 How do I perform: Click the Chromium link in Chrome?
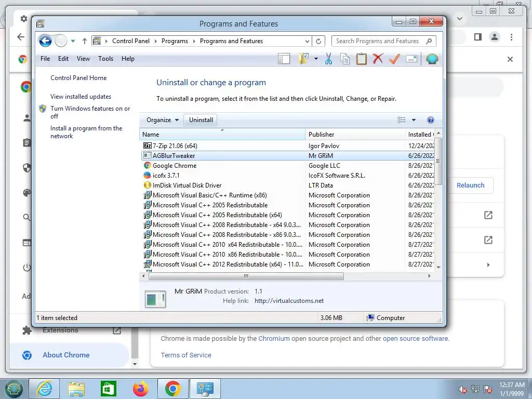274,338
